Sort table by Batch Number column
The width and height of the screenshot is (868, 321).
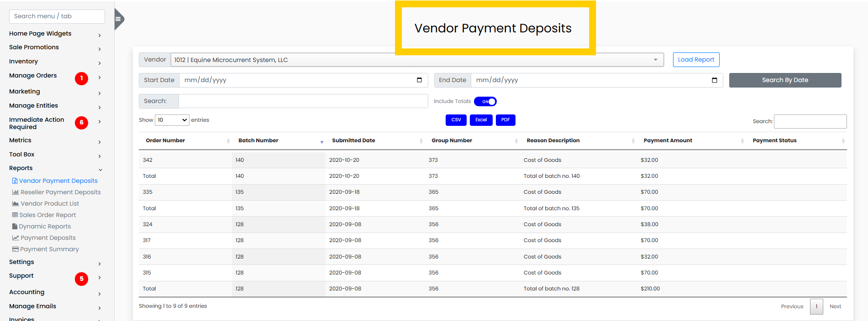258,140
